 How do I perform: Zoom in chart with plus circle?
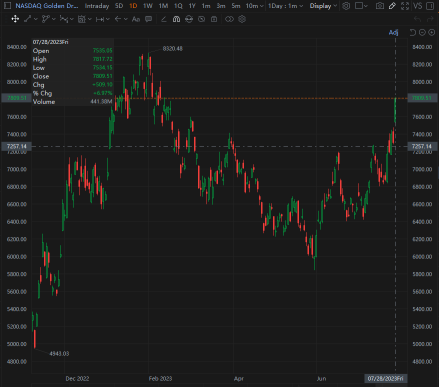[x=431, y=32]
